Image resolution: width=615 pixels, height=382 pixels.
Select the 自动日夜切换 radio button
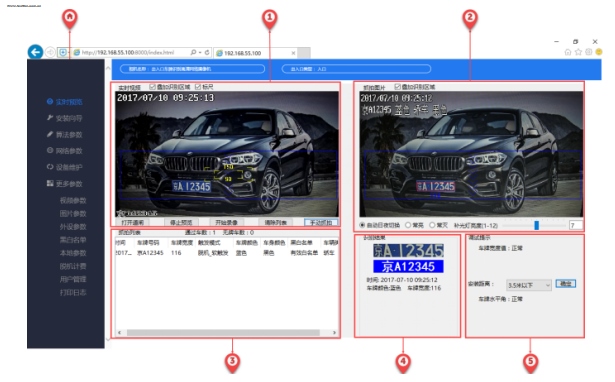362,225
